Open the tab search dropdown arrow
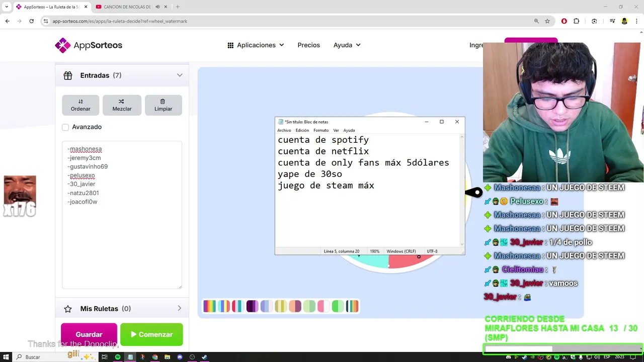 (x=7, y=7)
